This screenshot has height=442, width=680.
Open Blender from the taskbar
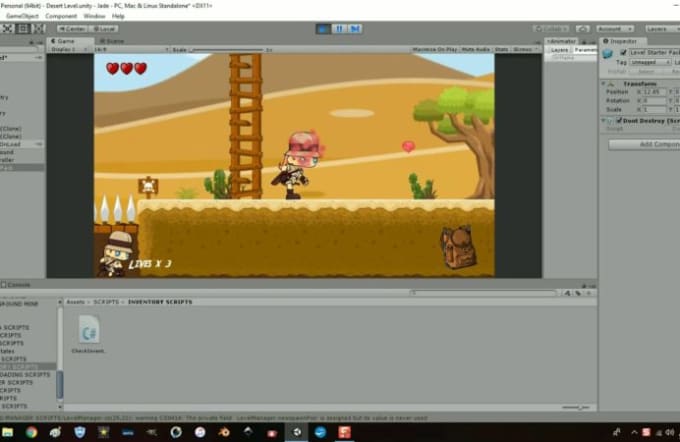point(224,432)
